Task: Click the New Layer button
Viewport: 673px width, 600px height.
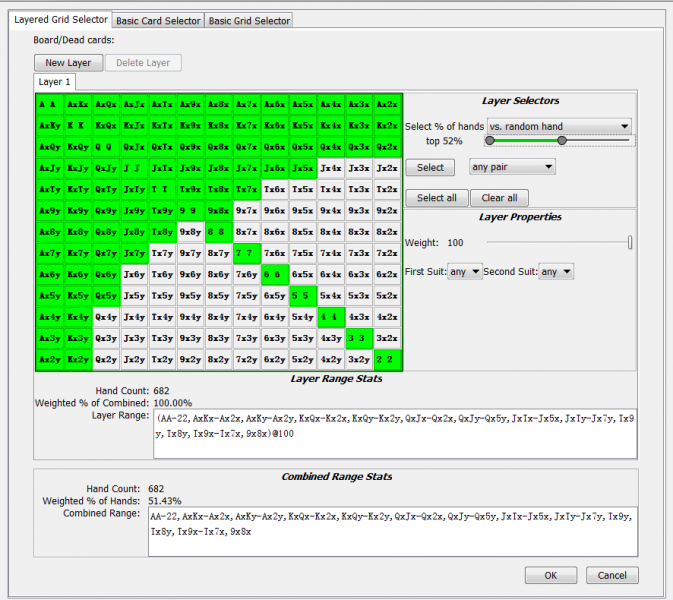Action: (x=68, y=63)
